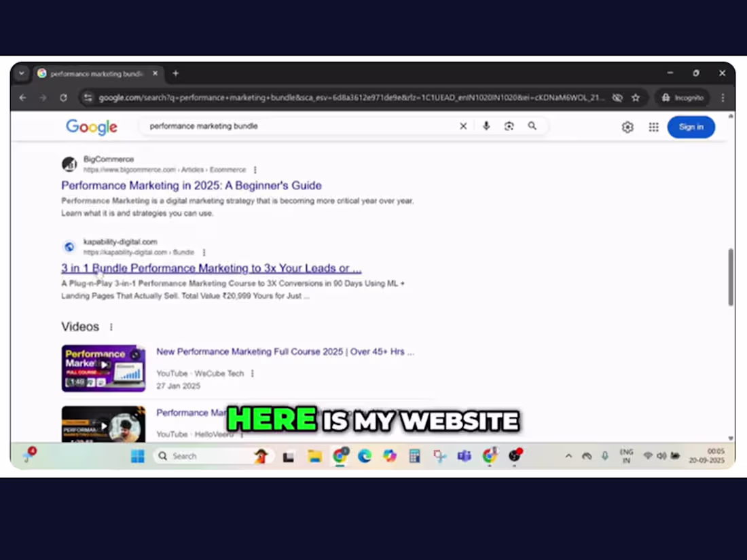This screenshot has width=747, height=560.
Task: Click the Google logo to return home
Action: pyautogui.click(x=92, y=127)
